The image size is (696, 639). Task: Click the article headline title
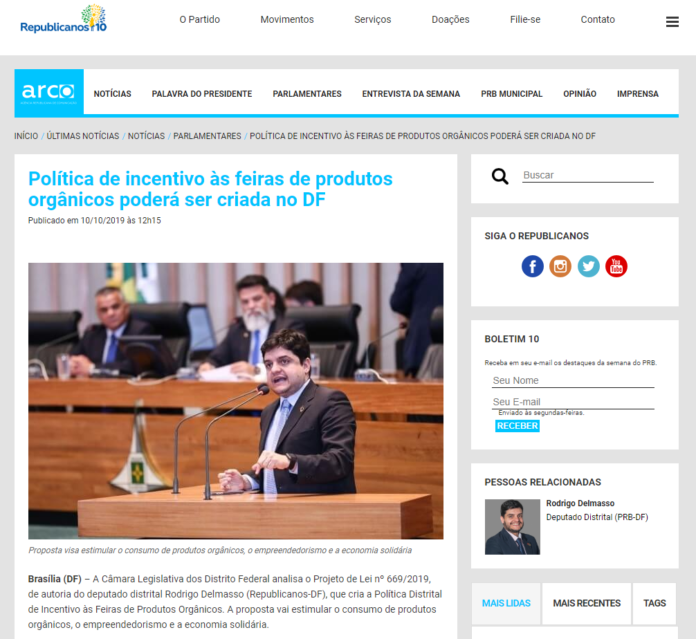click(210, 189)
